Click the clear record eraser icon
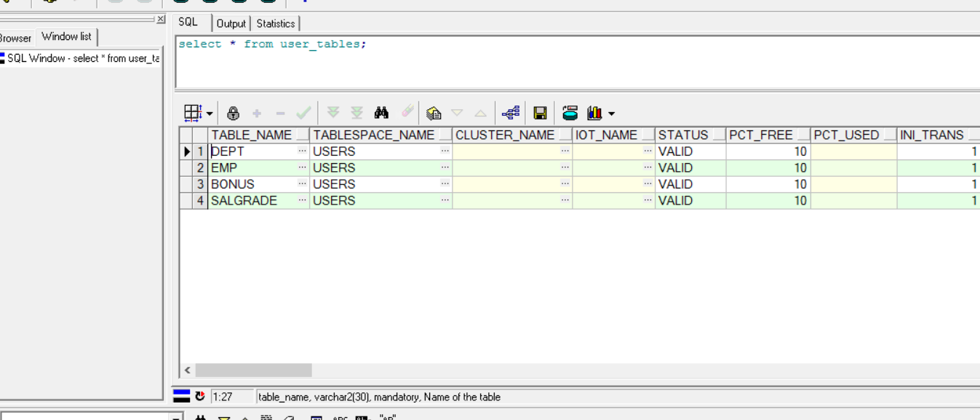Image resolution: width=980 pixels, height=420 pixels. tap(407, 111)
